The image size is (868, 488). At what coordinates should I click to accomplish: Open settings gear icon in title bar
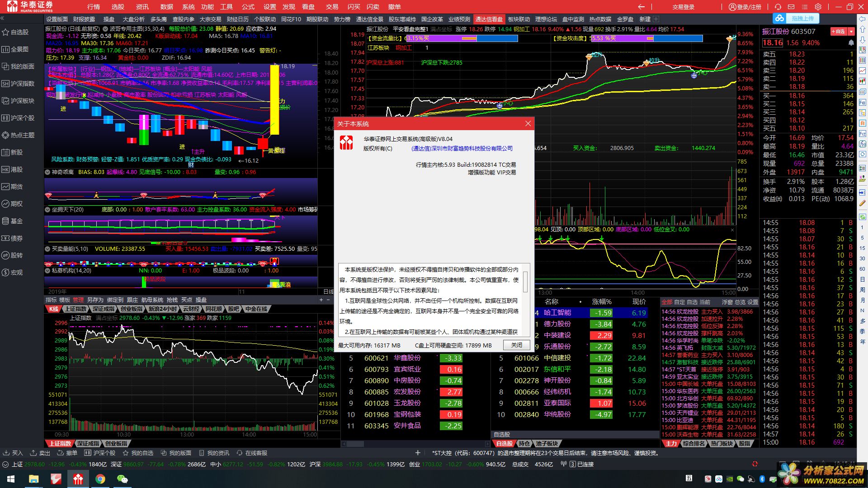[x=818, y=7]
